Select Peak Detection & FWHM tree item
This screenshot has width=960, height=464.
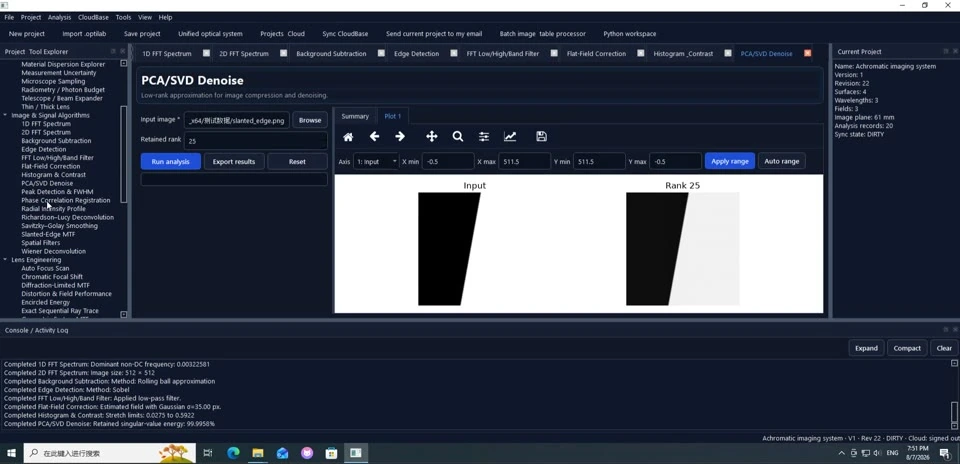click(57, 192)
